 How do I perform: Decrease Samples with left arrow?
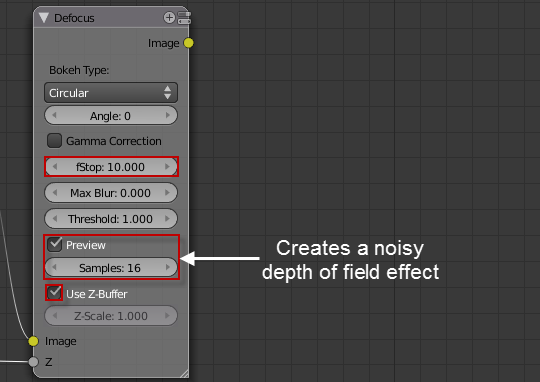pyautogui.click(x=54, y=268)
